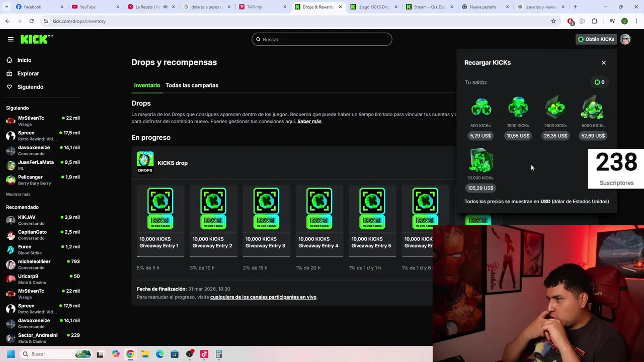Select the 2500 KICKs package icon
The height and width of the screenshot is (362, 644).
coord(555,108)
